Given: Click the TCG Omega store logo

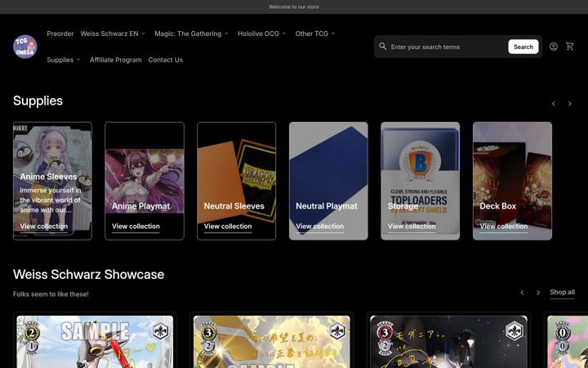Looking at the screenshot, I should click(25, 47).
